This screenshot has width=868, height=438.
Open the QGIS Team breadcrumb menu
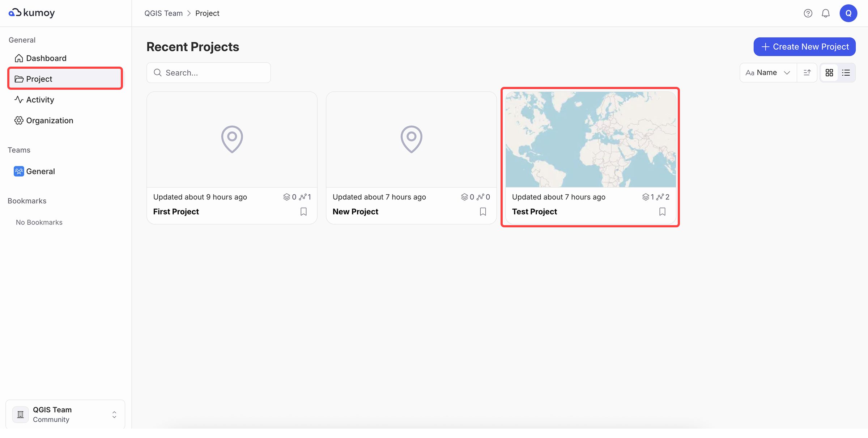[x=163, y=13]
